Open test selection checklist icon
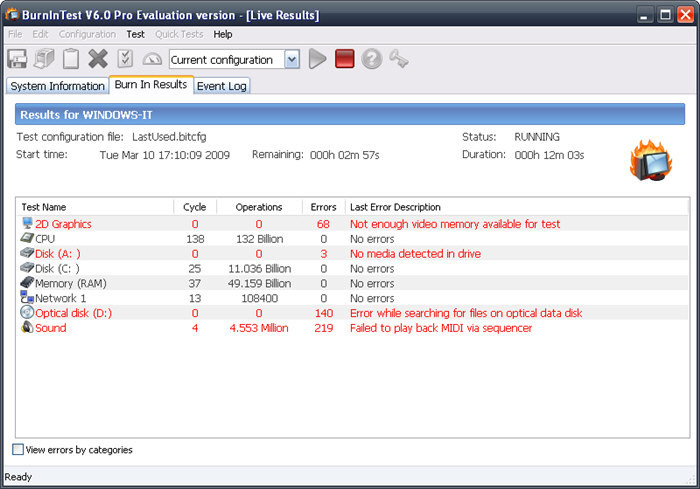Screen dimensions: 700x489 click(x=125, y=59)
